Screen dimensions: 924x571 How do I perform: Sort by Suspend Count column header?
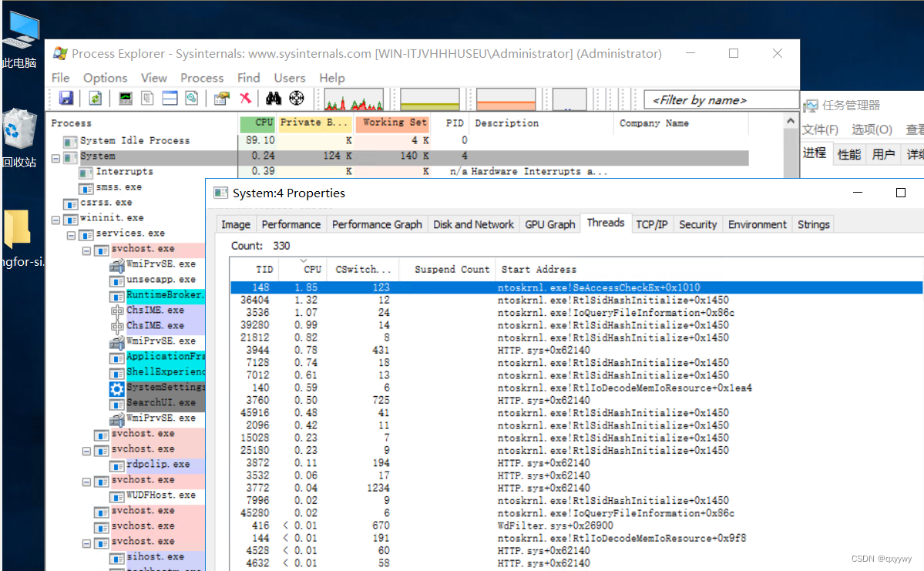tap(447, 269)
